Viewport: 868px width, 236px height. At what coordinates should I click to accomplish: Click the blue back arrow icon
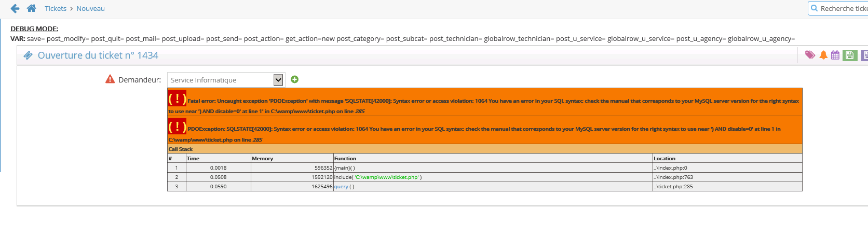[15, 8]
